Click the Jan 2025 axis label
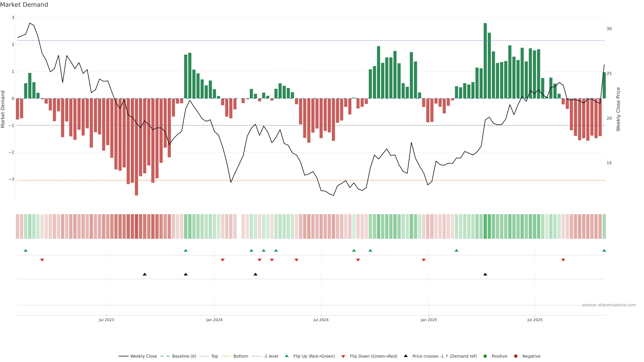 click(429, 320)
